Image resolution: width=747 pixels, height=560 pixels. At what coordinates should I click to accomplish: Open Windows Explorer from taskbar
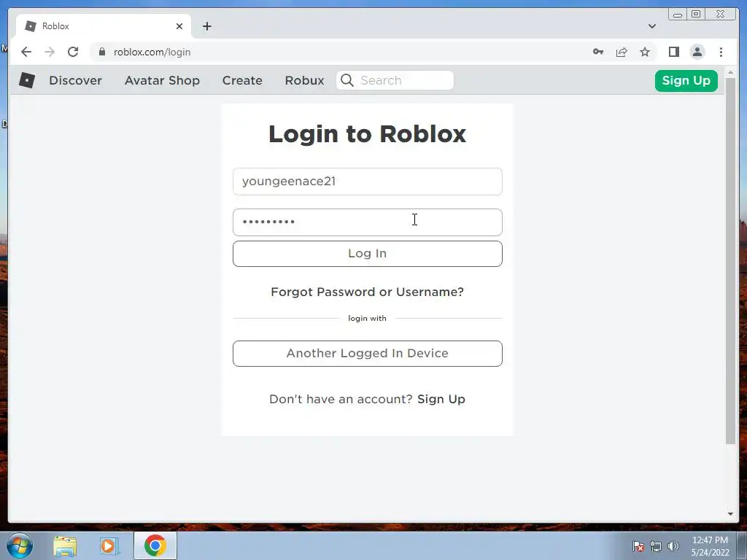click(65, 545)
